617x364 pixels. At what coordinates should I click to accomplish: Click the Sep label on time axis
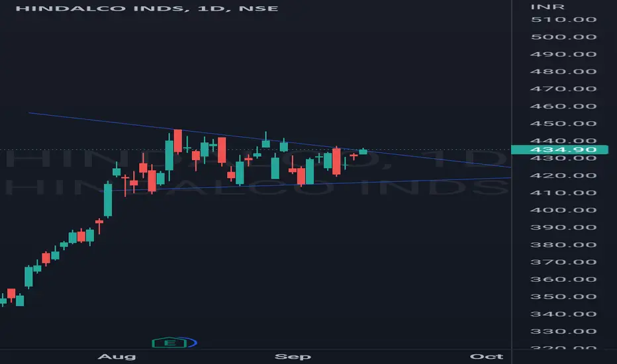(293, 357)
